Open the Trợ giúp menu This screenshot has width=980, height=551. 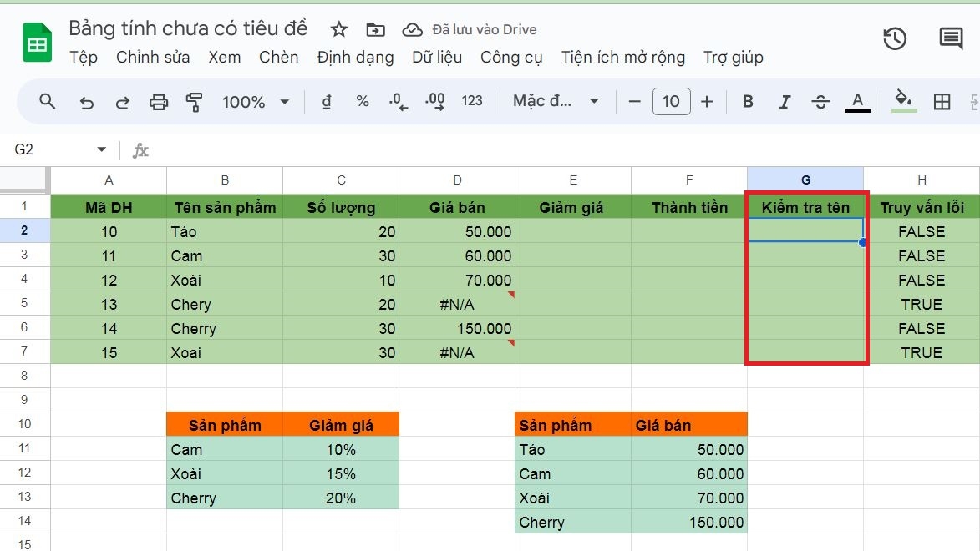coord(734,58)
